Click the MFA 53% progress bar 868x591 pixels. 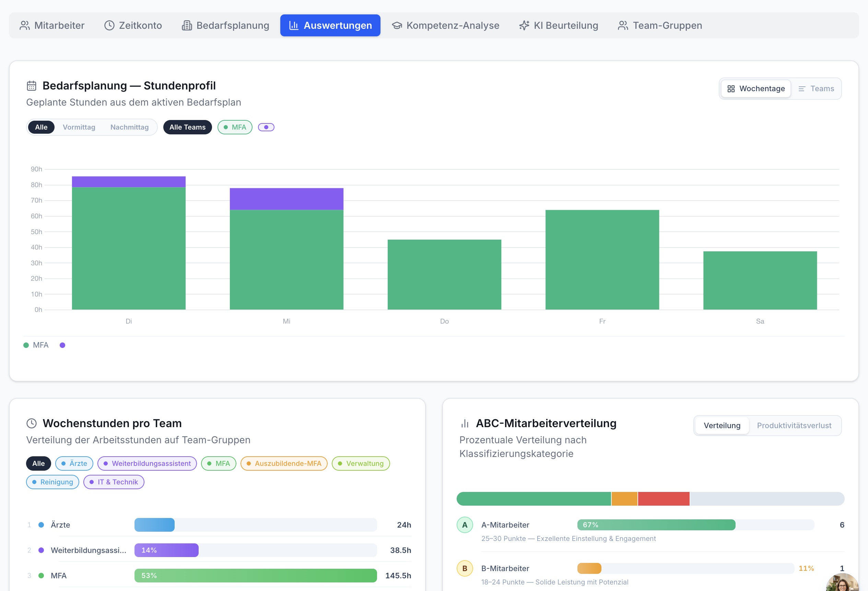tap(256, 576)
